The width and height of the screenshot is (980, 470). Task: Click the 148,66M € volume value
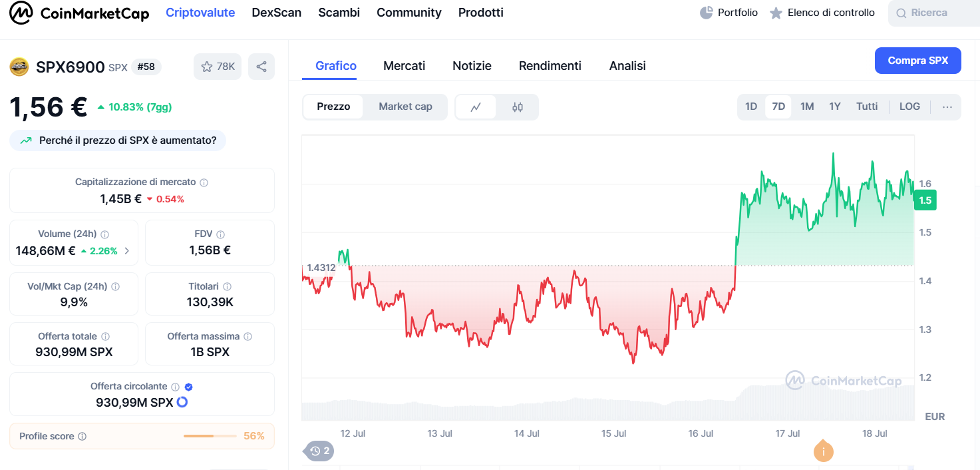[x=45, y=251]
